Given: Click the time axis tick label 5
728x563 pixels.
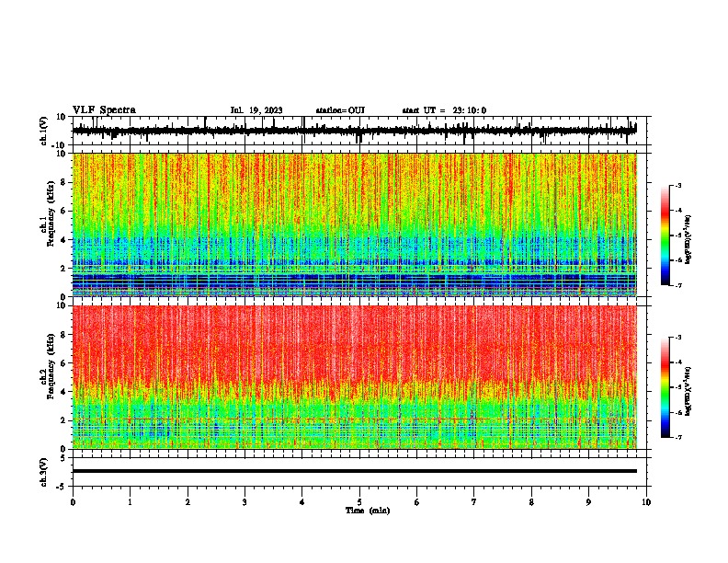Looking at the screenshot, I should point(359,502).
